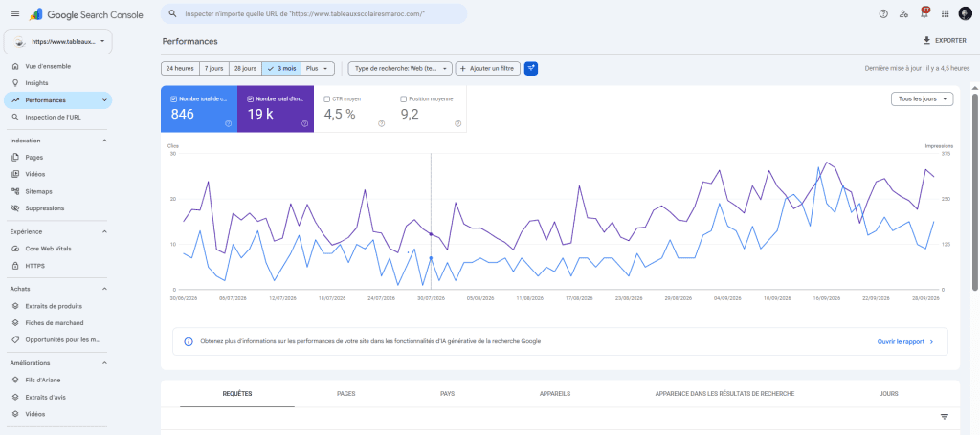Open help for Position moyenne card
Image resolution: width=980 pixels, height=435 pixels.
pyautogui.click(x=458, y=123)
